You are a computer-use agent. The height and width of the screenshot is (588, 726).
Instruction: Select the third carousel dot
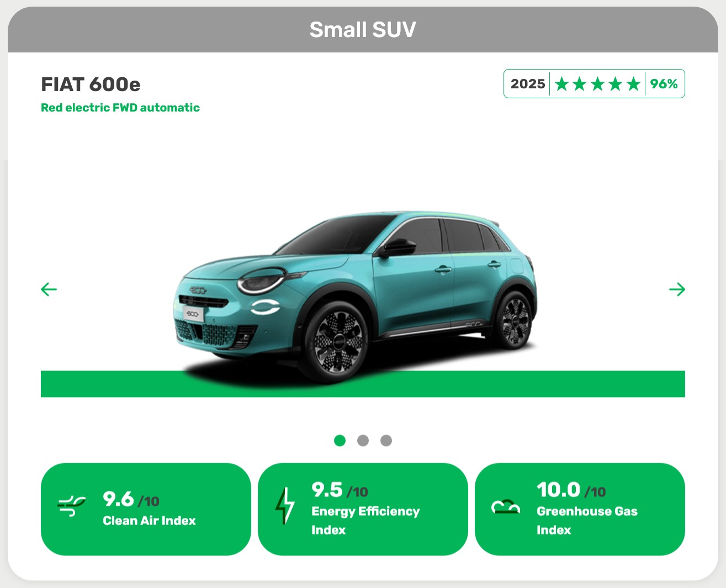(x=386, y=440)
